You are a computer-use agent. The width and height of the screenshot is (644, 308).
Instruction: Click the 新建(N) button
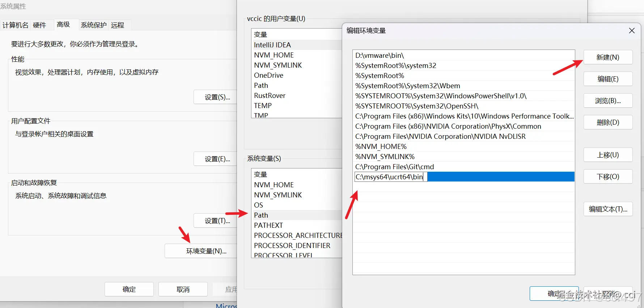(x=608, y=57)
